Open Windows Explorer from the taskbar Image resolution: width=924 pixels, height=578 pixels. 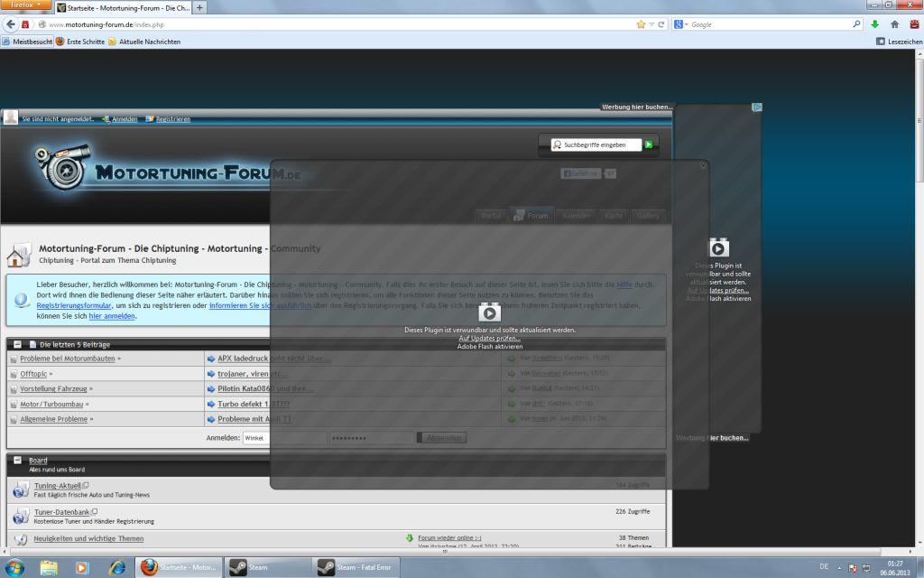49,567
